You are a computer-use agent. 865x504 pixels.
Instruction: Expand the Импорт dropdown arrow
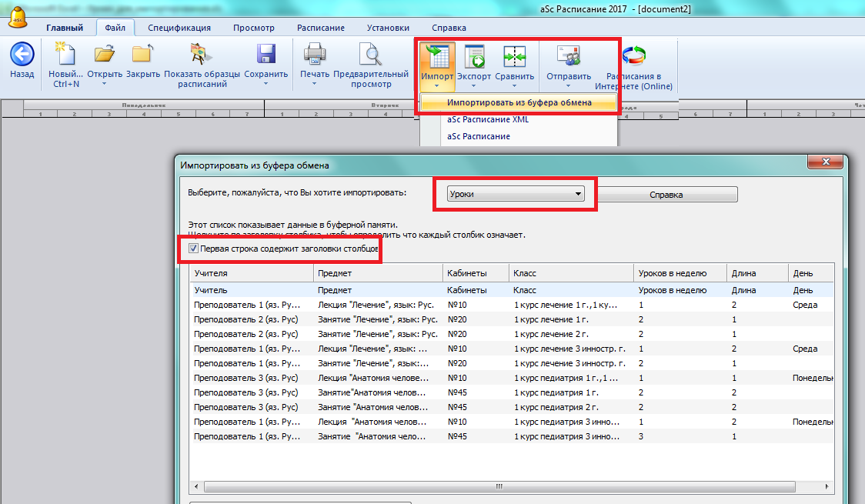pos(437,86)
